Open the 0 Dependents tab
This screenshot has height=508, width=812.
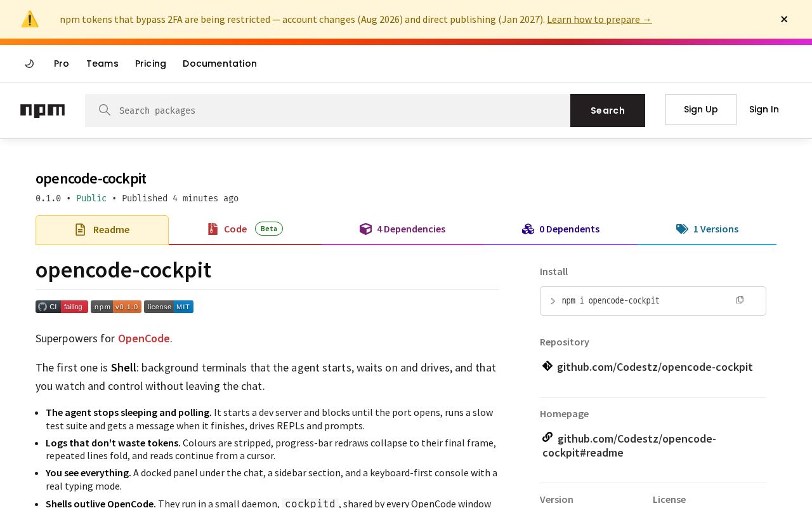561,229
